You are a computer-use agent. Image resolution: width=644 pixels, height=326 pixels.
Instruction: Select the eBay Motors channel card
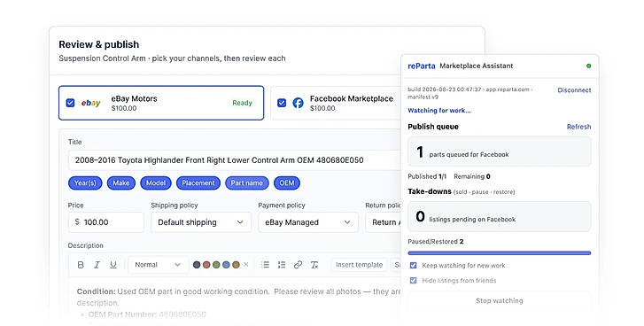click(161, 103)
